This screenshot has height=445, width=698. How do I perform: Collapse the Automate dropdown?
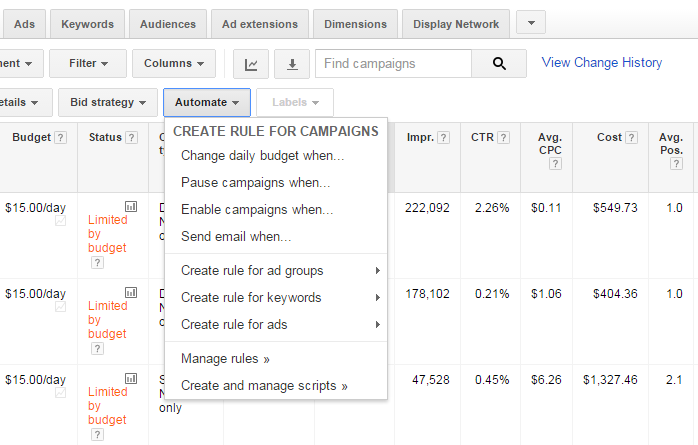click(x=207, y=102)
